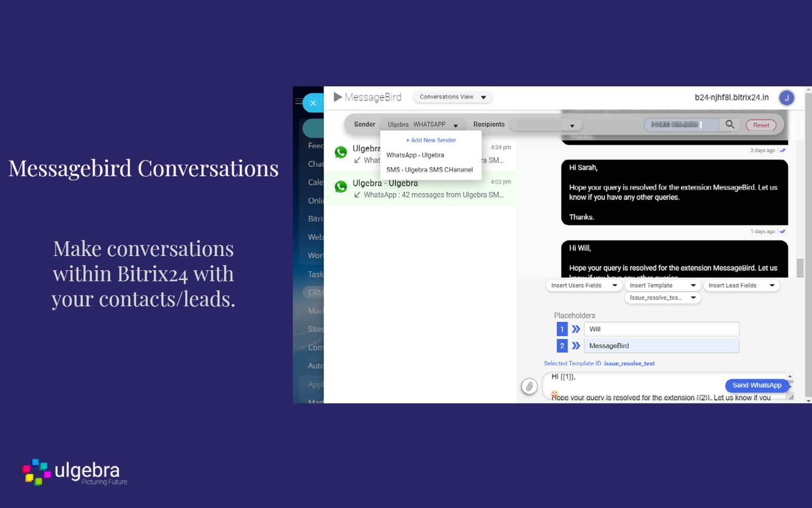The image size is (812, 508).
Task: Click the double-arrow icon beside placeholder 1
Action: [x=576, y=329]
